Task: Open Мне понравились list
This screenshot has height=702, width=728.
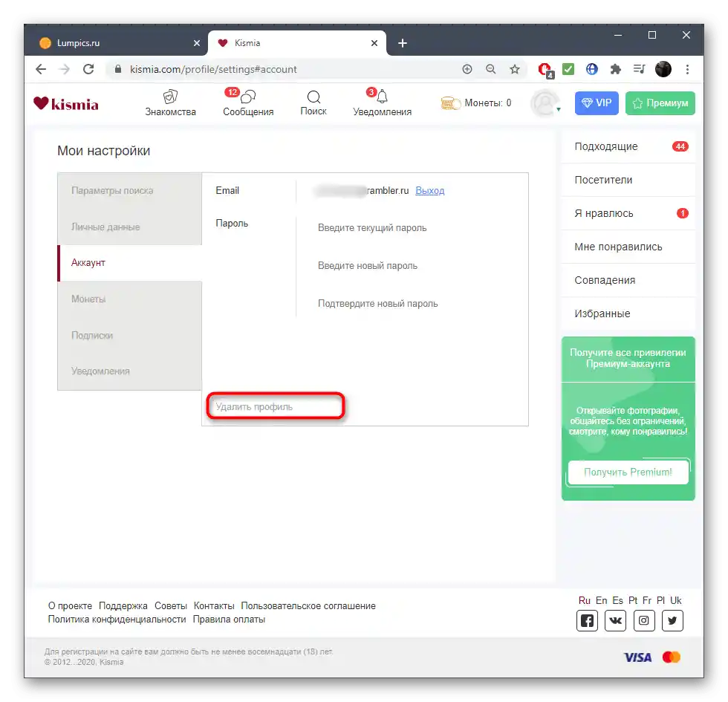Action: [x=628, y=247]
